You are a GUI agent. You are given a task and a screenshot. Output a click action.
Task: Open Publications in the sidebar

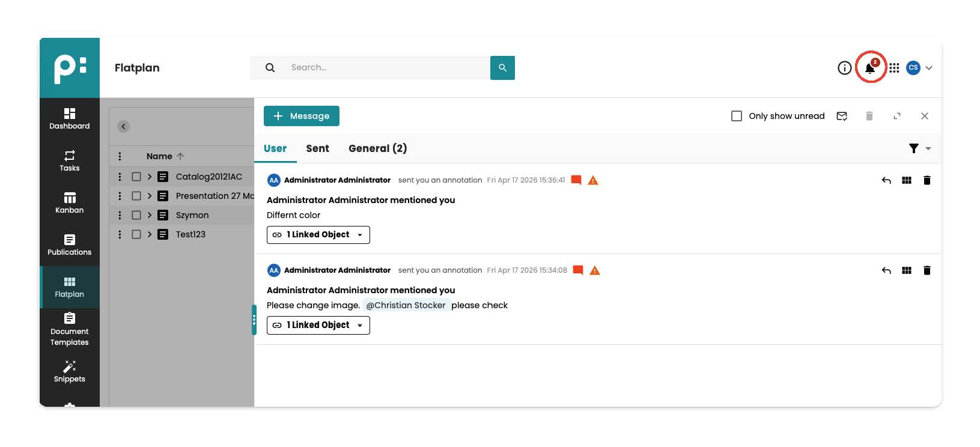click(70, 245)
